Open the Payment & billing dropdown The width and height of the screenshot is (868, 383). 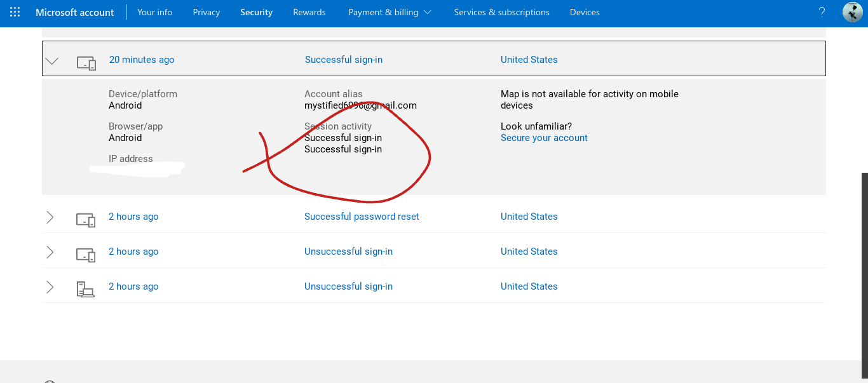pyautogui.click(x=390, y=12)
